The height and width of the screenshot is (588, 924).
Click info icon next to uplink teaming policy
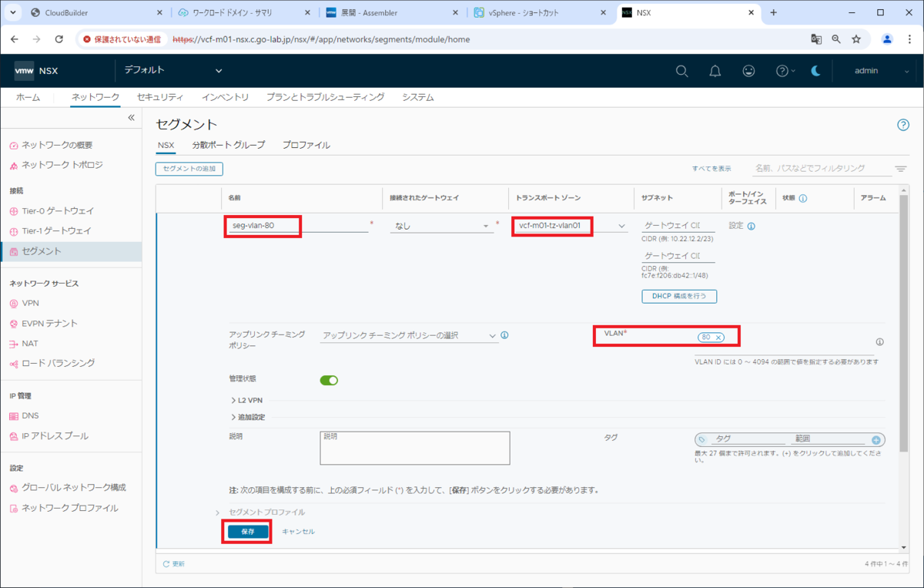[x=504, y=335]
